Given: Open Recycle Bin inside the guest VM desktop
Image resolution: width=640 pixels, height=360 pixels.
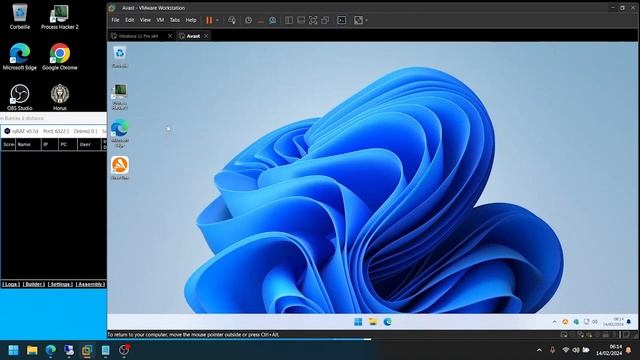Looking at the screenshot, I should pyautogui.click(x=120, y=57).
